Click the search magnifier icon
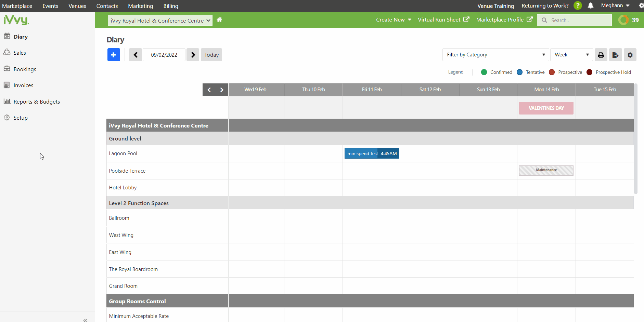Screen dimensions: 644x322 544,20
